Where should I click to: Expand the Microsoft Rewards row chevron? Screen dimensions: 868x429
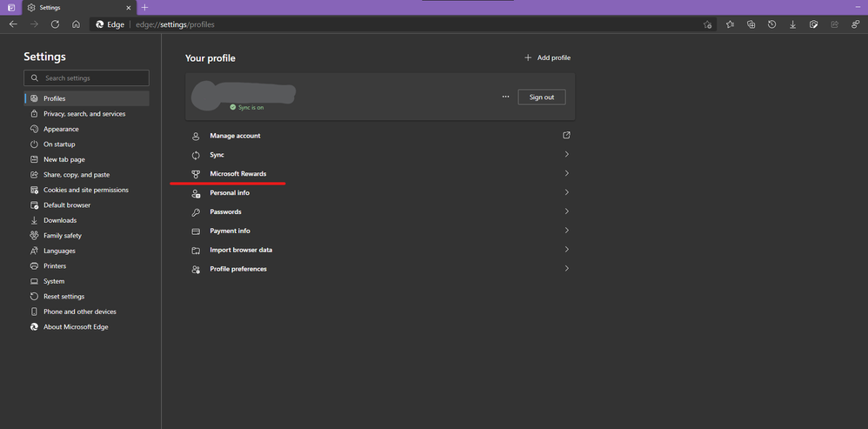[x=566, y=173]
